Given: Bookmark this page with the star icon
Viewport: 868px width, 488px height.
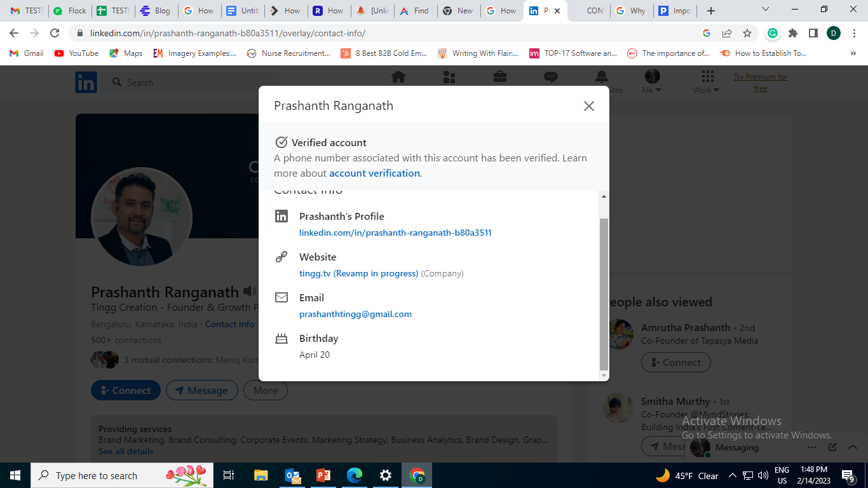Looking at the screenshot, I should point(747,33).
